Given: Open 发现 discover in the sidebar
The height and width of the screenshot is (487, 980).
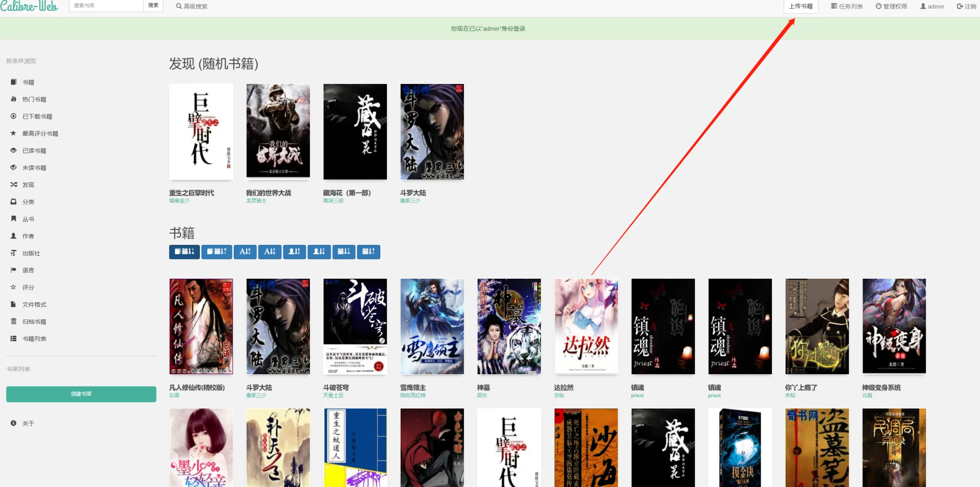Looking at the screenshot, I should [28, 185].
